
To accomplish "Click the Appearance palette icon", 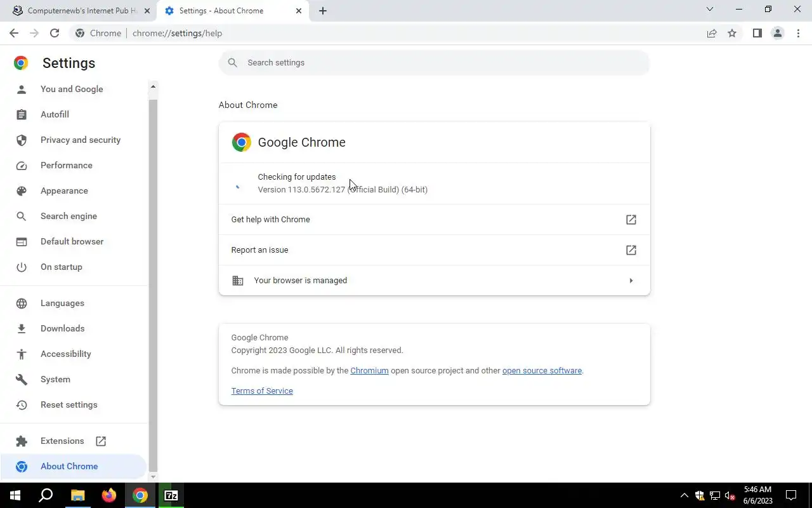I will coord(22,190).
